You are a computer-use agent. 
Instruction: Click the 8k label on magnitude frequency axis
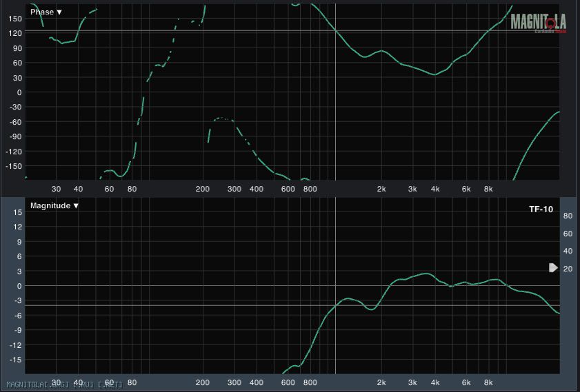tap(488, 382)
